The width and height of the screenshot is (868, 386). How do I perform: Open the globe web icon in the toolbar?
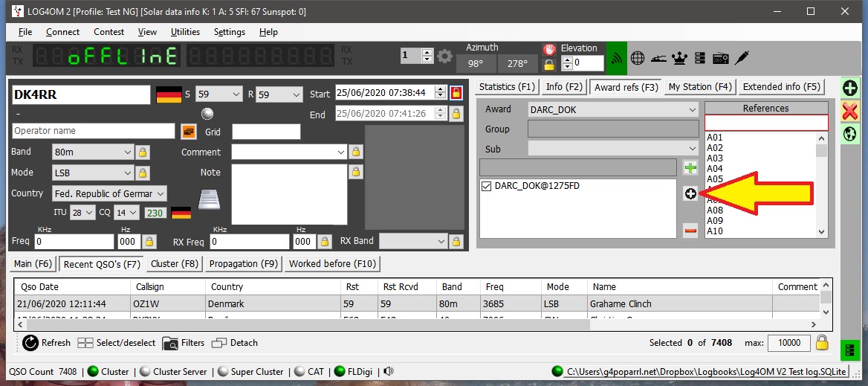point(638,57)
